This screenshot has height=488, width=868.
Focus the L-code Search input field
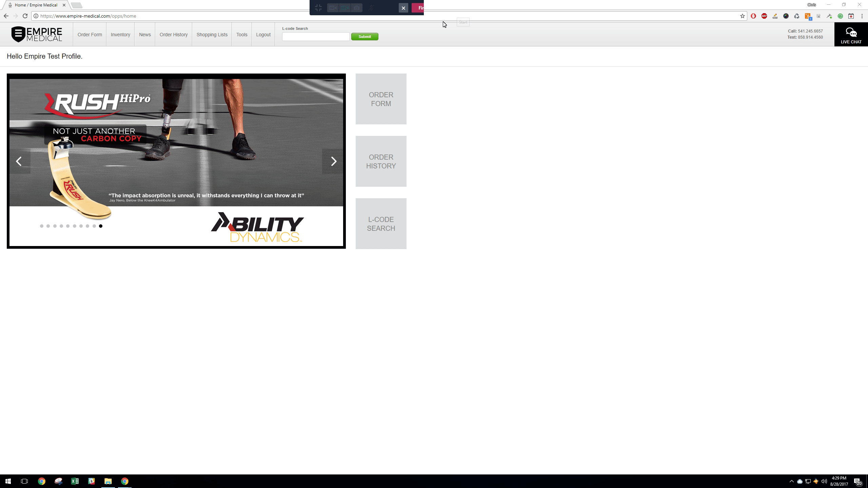(316, 37)
